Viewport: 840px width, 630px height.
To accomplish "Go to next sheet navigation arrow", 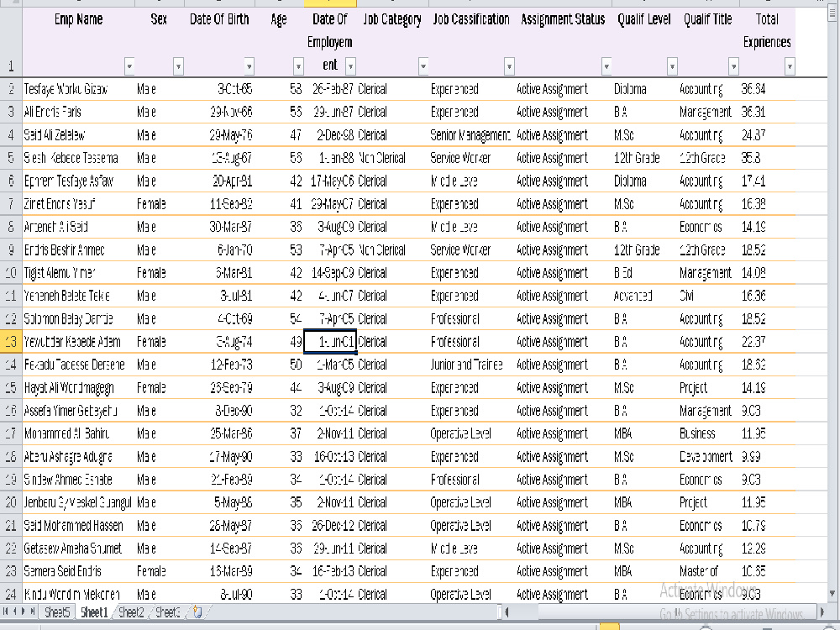I will coord(24,612).
